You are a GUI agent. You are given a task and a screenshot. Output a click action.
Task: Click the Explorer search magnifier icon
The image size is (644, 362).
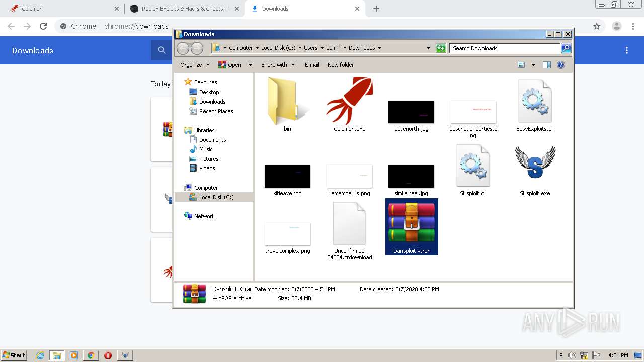pyautogui.click(x=566, y=48)
